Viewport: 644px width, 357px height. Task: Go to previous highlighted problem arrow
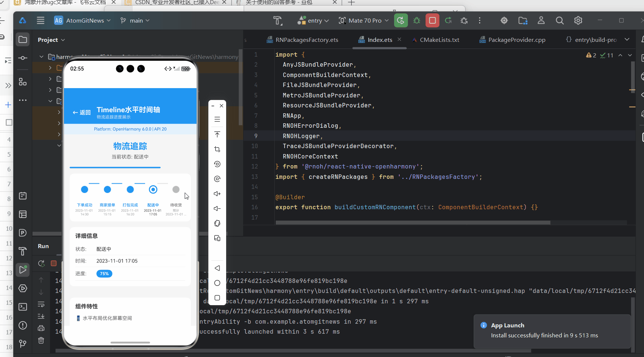(x=620, y=55)
